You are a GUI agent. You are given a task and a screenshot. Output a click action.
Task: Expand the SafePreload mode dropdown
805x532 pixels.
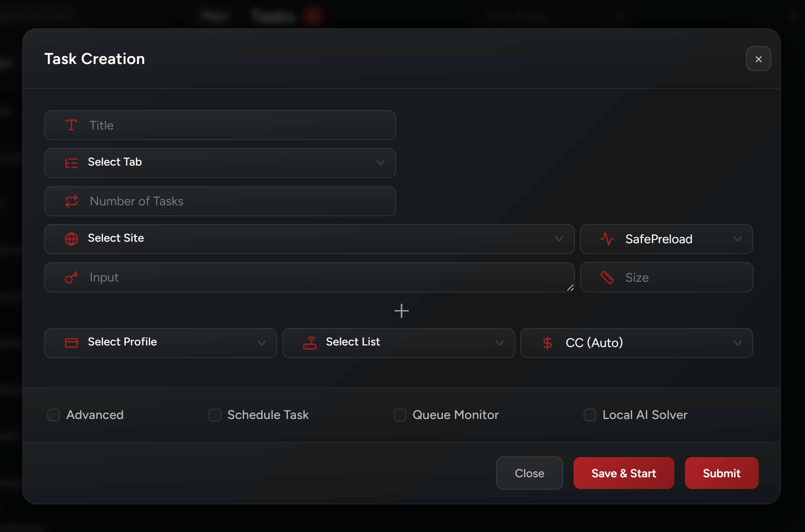click(666, 239)
